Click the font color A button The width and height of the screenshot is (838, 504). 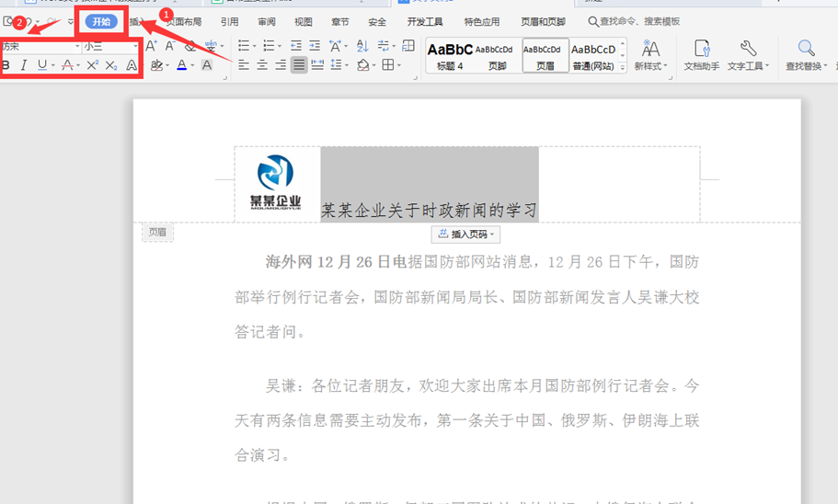click(181, 65)
